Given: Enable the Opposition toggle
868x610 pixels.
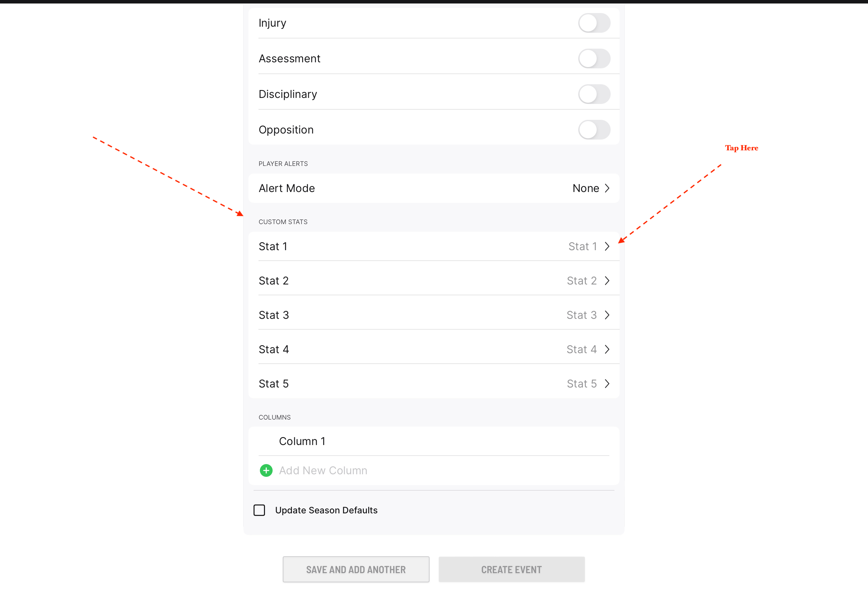Looking at the screenshot, I should (594, 130).
